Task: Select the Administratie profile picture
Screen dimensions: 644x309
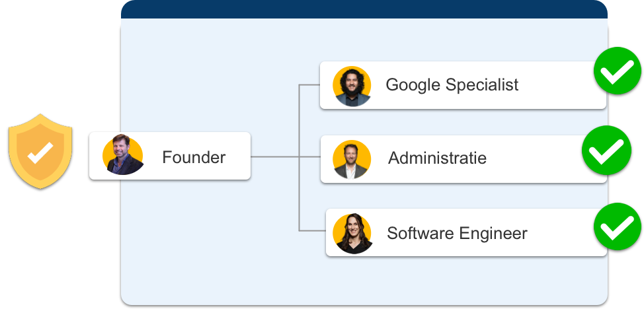Action: tap(352, 159)
